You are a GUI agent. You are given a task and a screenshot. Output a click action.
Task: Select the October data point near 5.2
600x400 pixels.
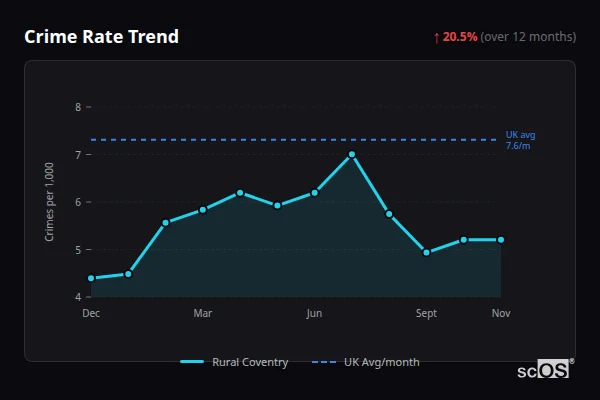coord(463,240)
